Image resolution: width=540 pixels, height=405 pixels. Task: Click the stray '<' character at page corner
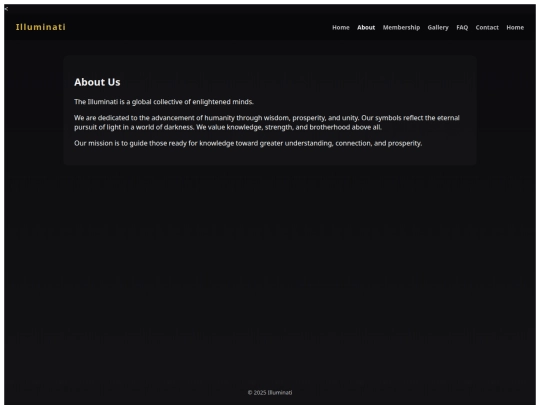pos(6,9)
